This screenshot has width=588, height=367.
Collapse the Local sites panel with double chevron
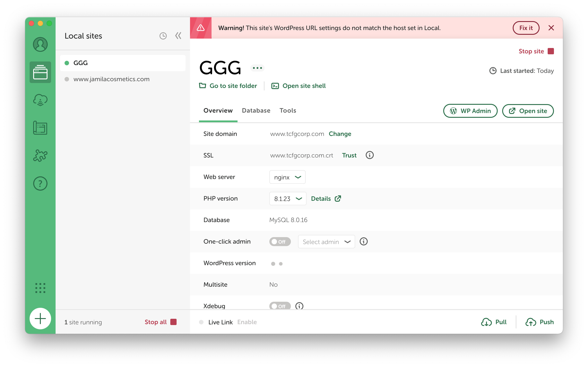click(x=178, y=36)
